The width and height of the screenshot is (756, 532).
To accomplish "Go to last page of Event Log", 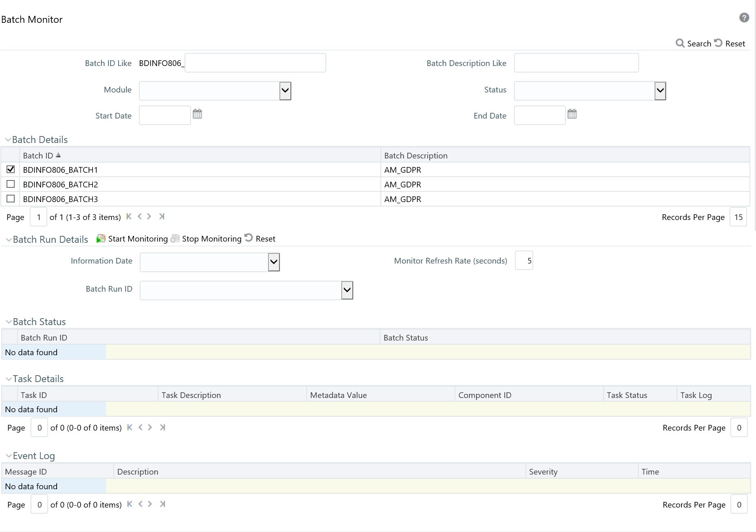I will point(163,504).
